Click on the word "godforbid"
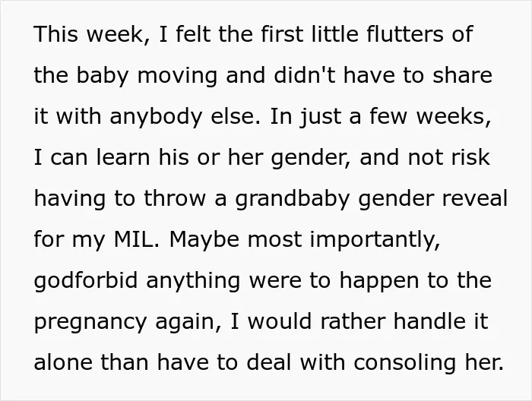Image resolution: width=532 pixels, height=401 pixels. pos(86,281)
